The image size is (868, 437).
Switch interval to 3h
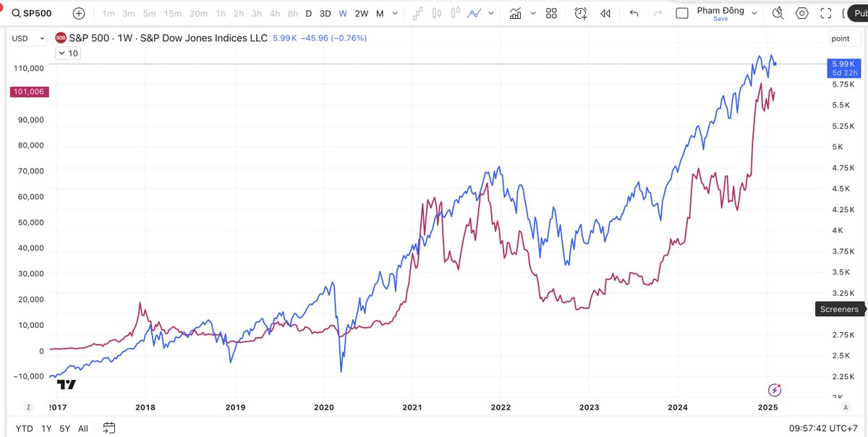tap(257, 13)
